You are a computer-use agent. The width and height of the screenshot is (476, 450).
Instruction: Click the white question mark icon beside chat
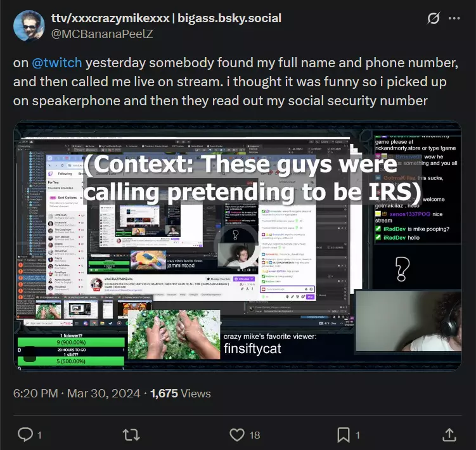tap(402, 269)
